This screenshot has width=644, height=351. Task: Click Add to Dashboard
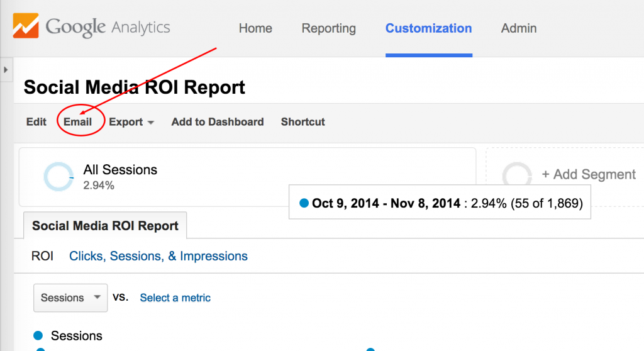point(218,121)
